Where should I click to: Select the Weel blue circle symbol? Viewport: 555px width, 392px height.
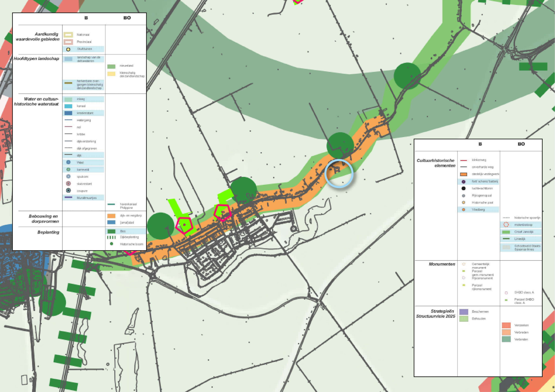(x=68, y=162)
